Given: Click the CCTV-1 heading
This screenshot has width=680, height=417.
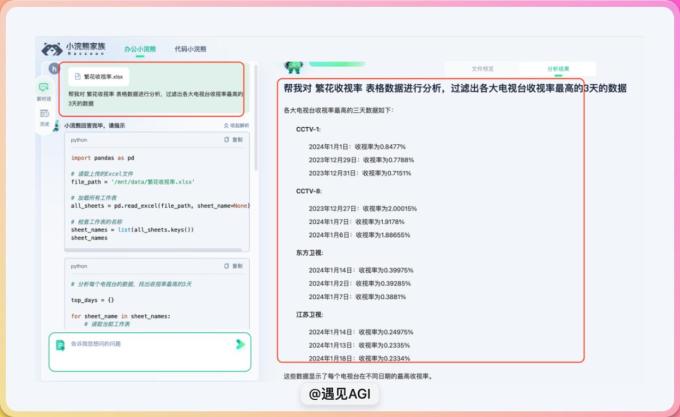Looking at the screenshot, I should click(x=308, y=129).
